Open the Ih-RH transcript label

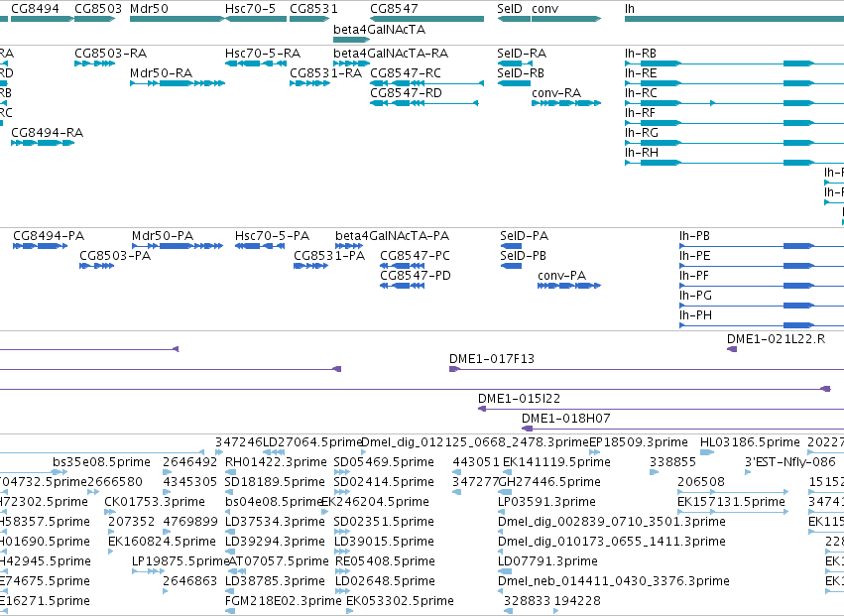641,153
